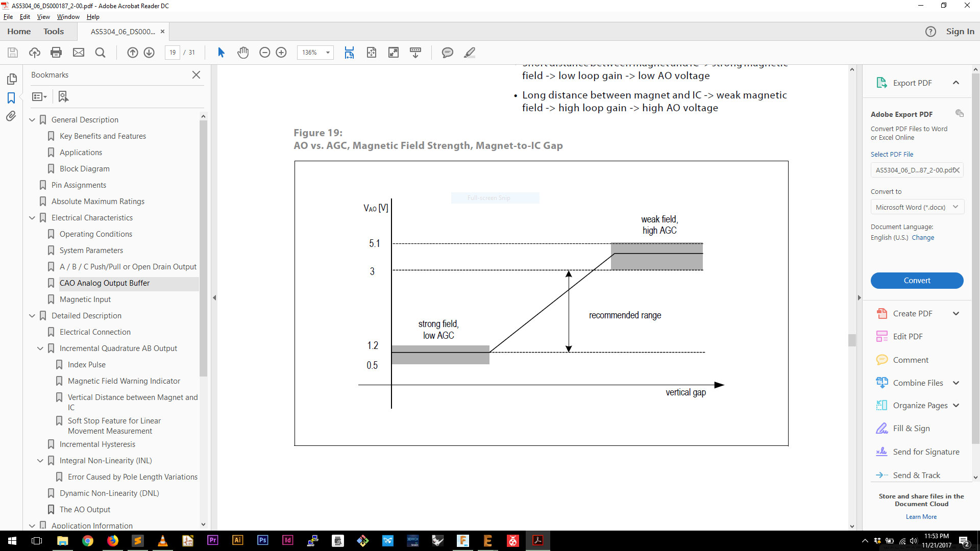Remove selected PDF file with X
The image size is (980, 551).
(957, 170)
